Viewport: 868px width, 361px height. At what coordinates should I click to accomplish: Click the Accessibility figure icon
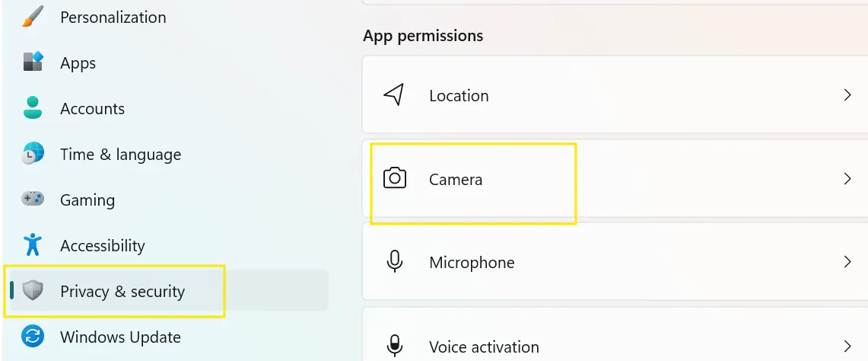pyautogui.click(x=33, y=244)
